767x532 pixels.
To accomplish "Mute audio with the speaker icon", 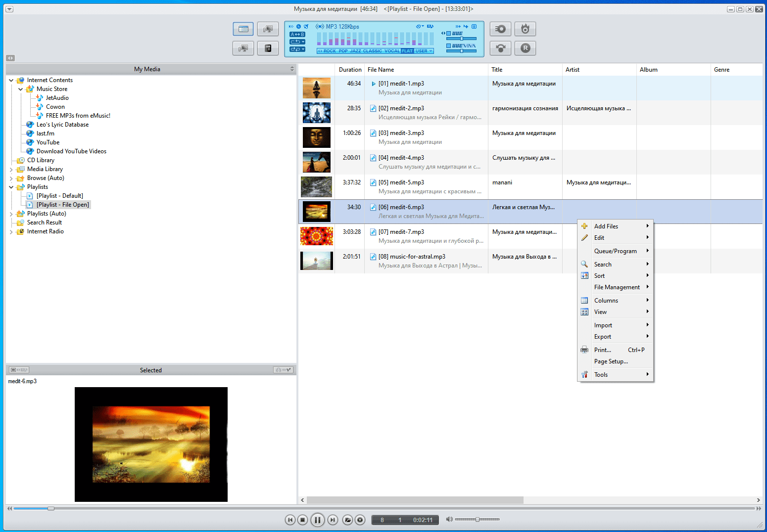I will pyautogui.click(x=449, y=519).
